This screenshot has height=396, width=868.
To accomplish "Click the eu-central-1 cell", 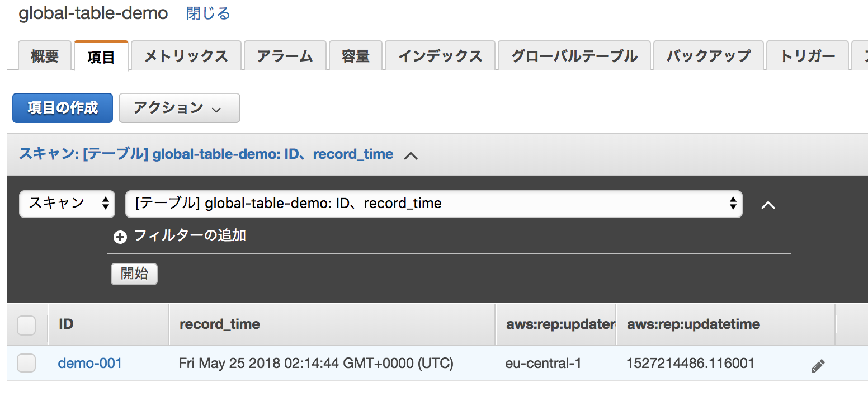I will pyautogui.click(x=543, y=364).
